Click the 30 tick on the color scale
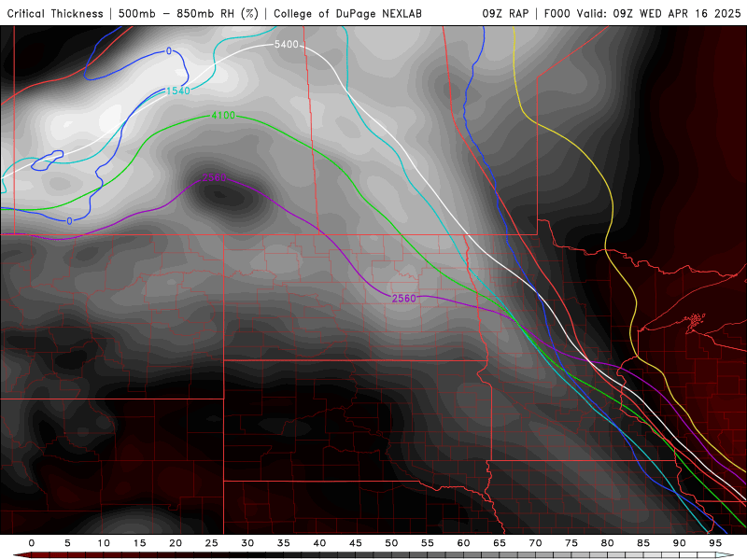Screen dimensions: 747x560 pyautogui.click(x=247, y=543)
